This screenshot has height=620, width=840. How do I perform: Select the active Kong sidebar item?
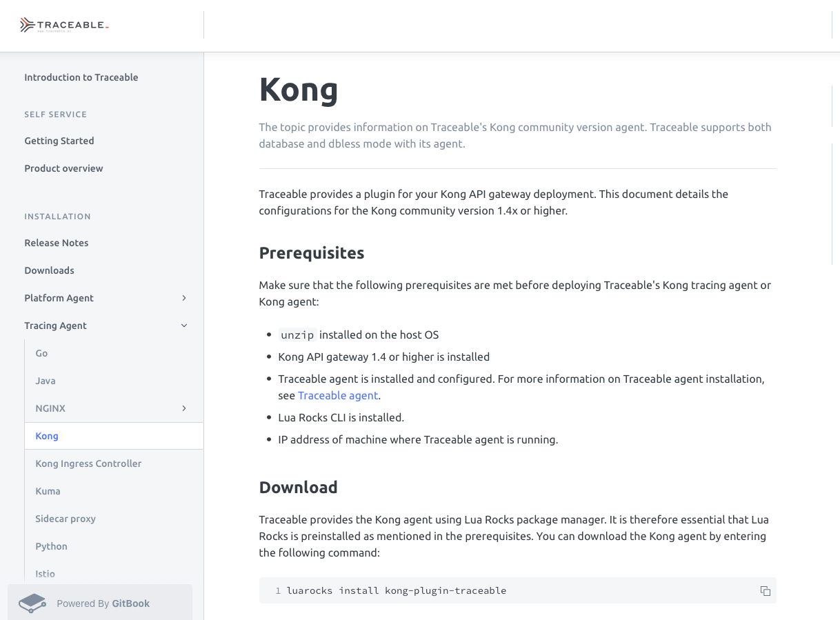[47, 436]
